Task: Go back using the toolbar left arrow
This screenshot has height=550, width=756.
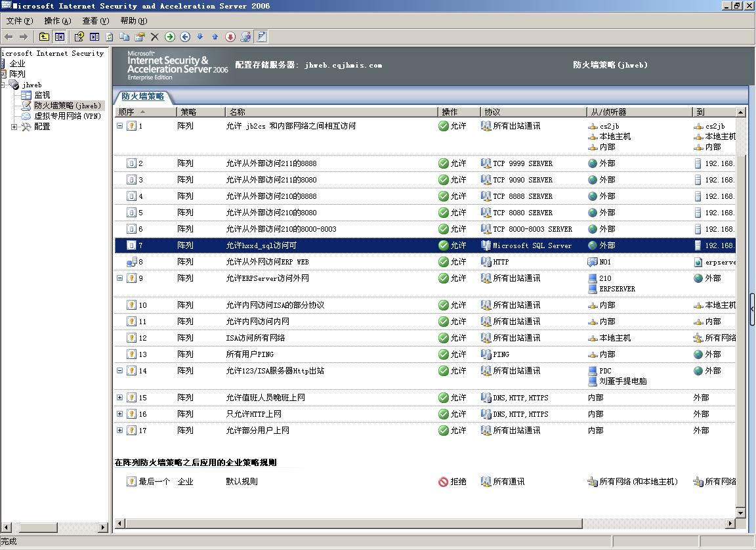Action: 9,37
